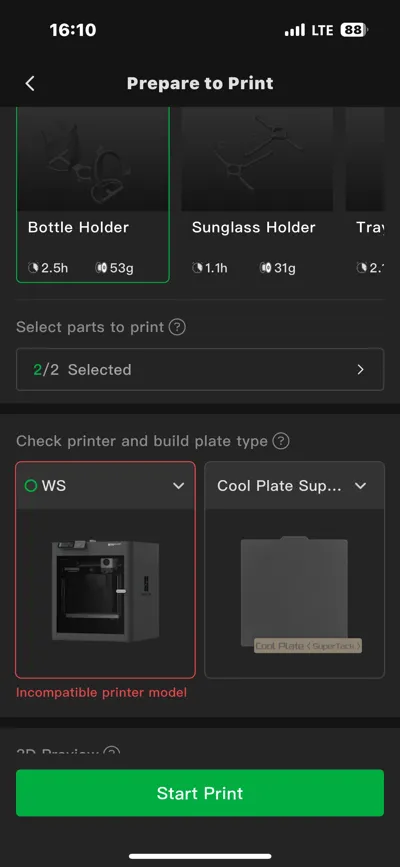Viewport: 400px width, 867px height.
Task: Tap the Incompatible printer model warning
Action: coord(101,692)
